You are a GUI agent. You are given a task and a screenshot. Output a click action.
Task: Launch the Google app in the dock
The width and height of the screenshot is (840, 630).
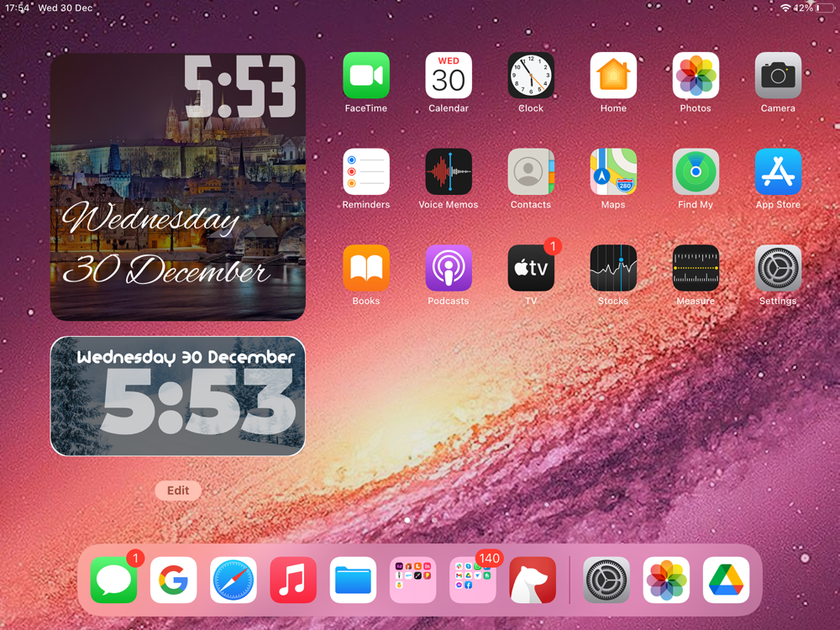tap(174, 580)
